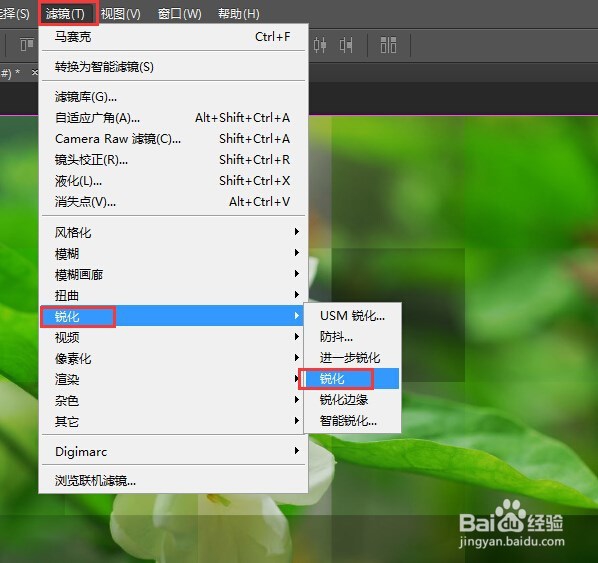Expand the 扭曲 submenu
The image size is (598, 563).
tap(173, 295)
